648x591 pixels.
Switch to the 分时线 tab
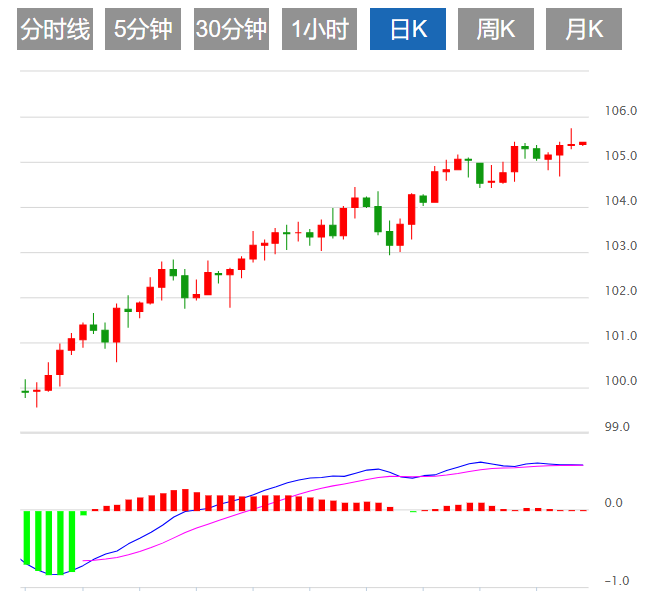[55, 30]
